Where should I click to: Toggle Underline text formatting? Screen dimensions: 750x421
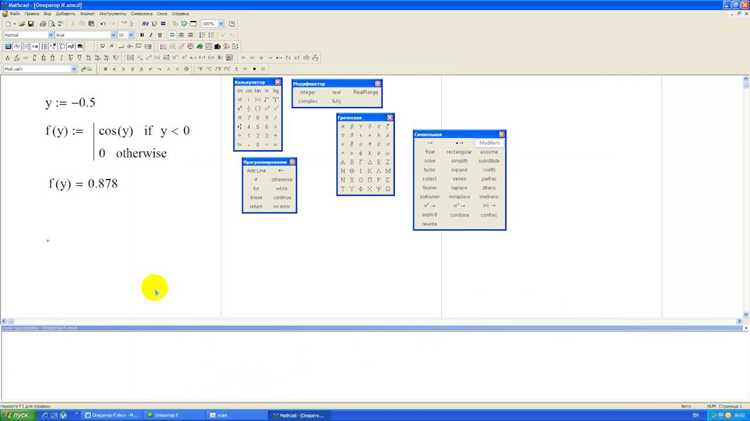(x=160, y=35)
